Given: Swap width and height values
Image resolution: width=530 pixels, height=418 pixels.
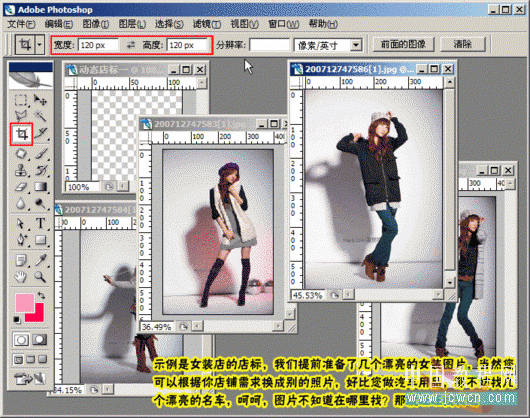Looking at the screenshot, I should [130, 45].
